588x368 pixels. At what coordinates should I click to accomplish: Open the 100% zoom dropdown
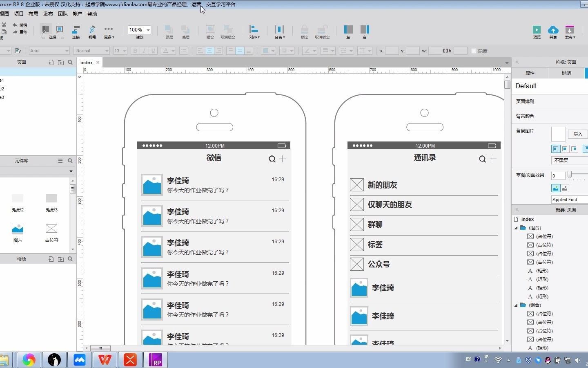[139, 30]
